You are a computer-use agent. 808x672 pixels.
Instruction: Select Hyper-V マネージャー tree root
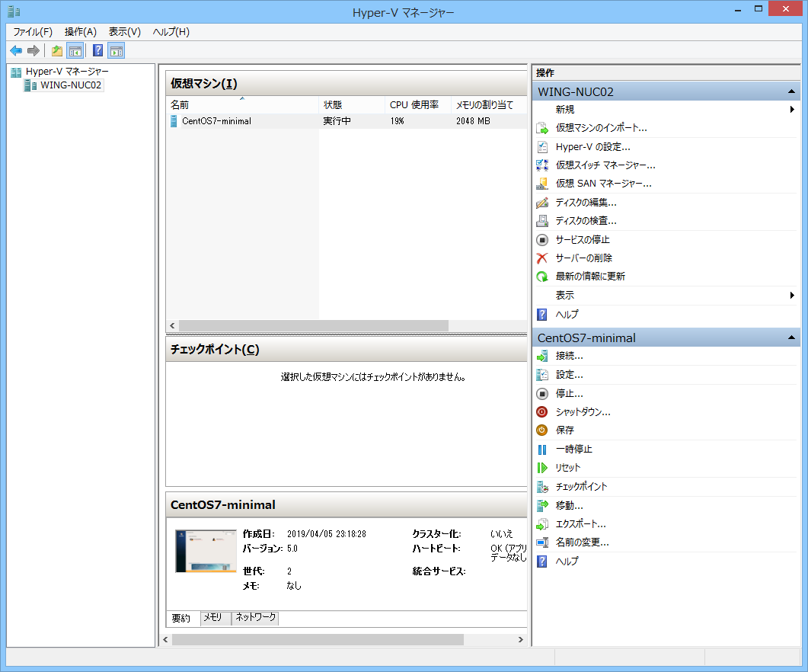[67, 71]
